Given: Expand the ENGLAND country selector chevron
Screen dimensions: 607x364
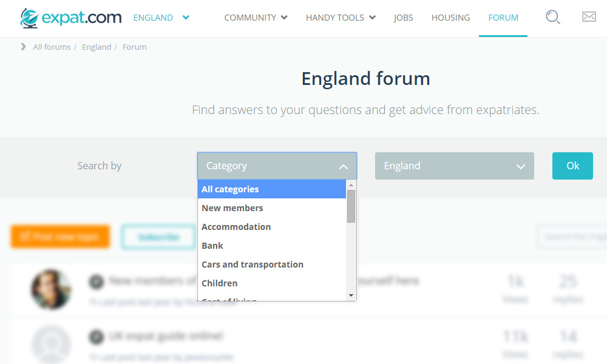Looking at the screenshot, I should click(186, 18).
